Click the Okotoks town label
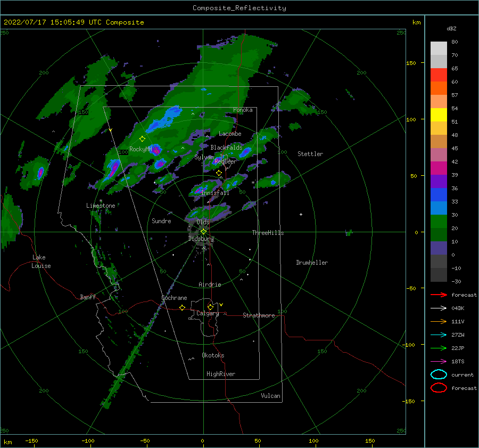This screenshot has height=448, width=479. tap(213, 355)
